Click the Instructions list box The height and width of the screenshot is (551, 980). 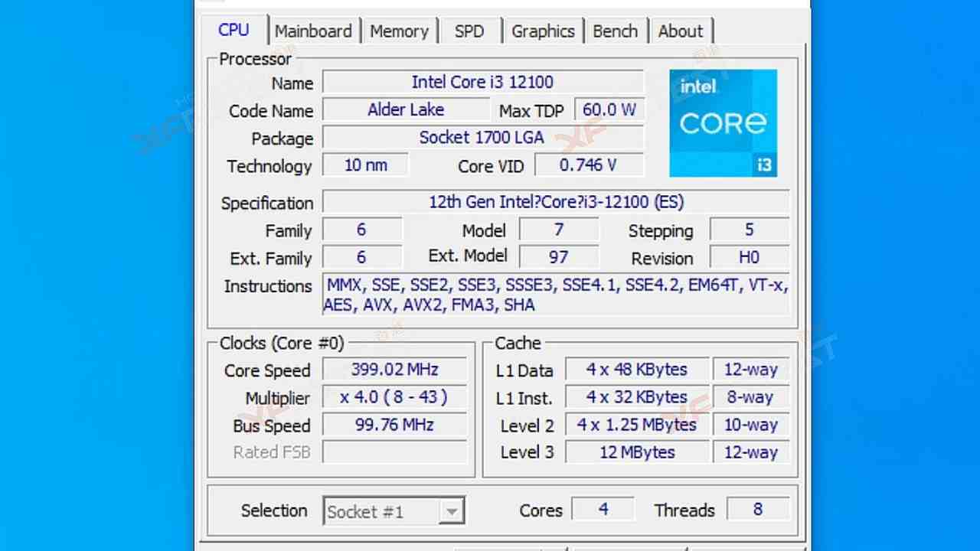[556, 295]
